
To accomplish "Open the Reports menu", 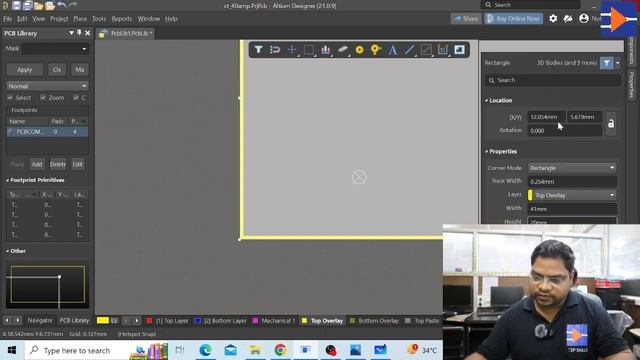I will 122,19.
